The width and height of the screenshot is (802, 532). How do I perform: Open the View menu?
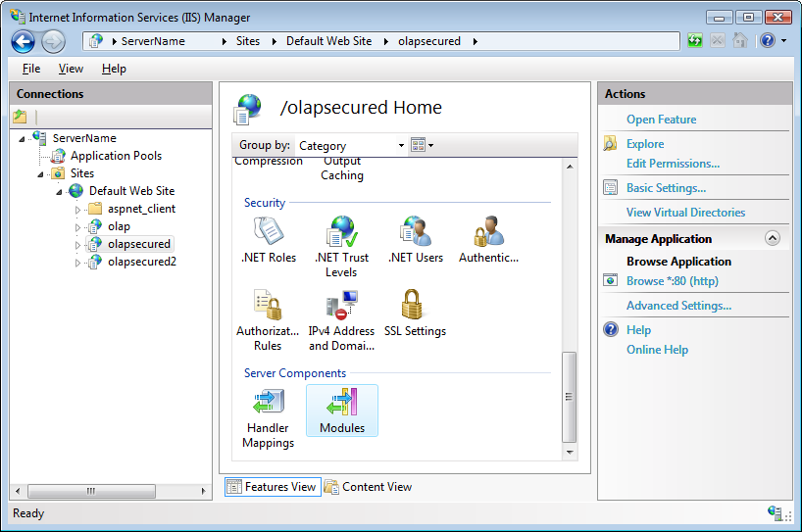pyautogui.click(x=71, y=69)
